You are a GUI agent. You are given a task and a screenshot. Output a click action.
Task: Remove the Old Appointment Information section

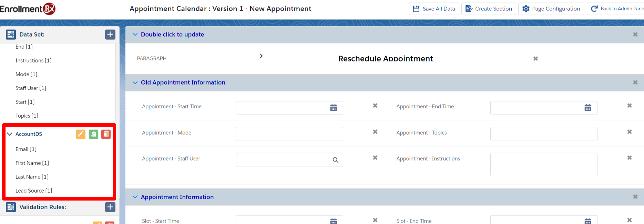click(x=635, y=82)
